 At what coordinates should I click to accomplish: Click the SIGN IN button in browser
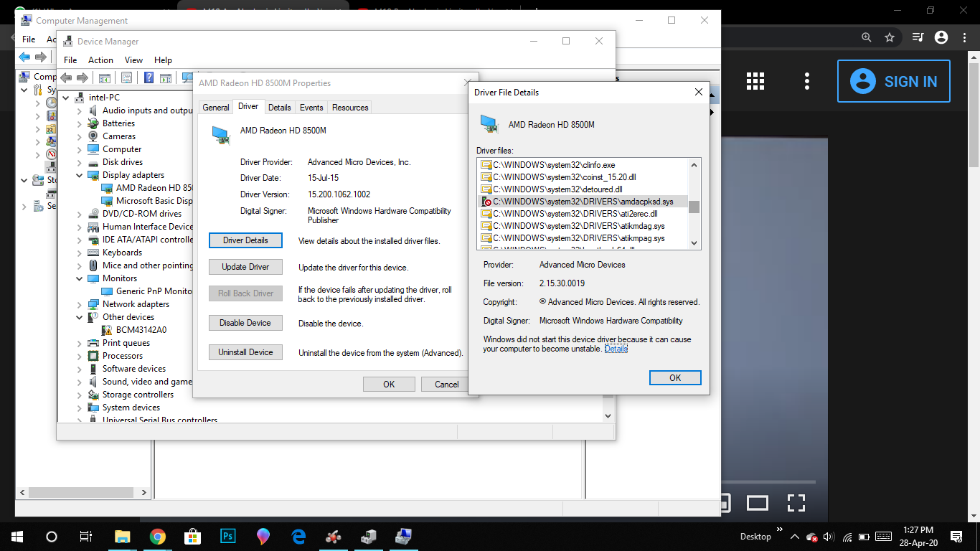point(893,81)
